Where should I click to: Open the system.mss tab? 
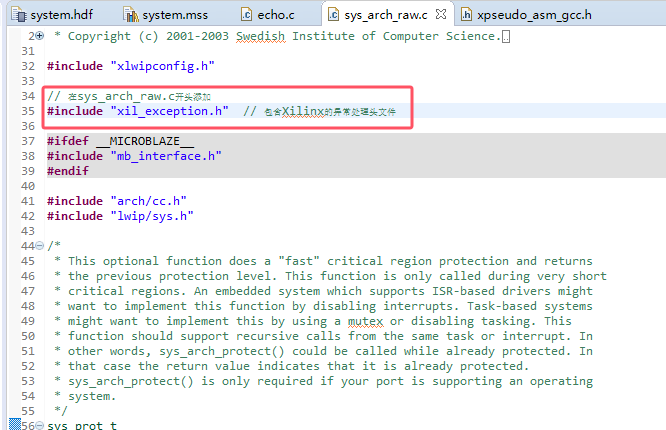tap(176, 15)
